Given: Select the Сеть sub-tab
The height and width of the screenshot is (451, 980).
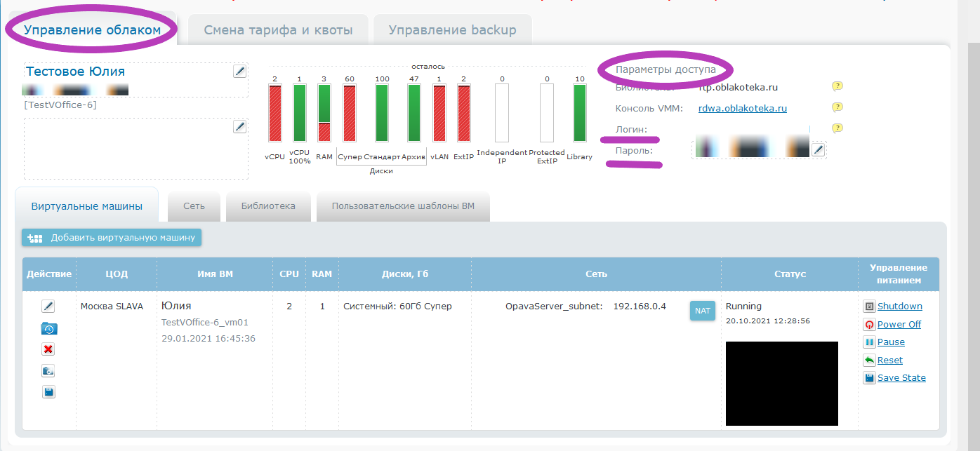Looking at the screenshot, I should tap(194, 206).
